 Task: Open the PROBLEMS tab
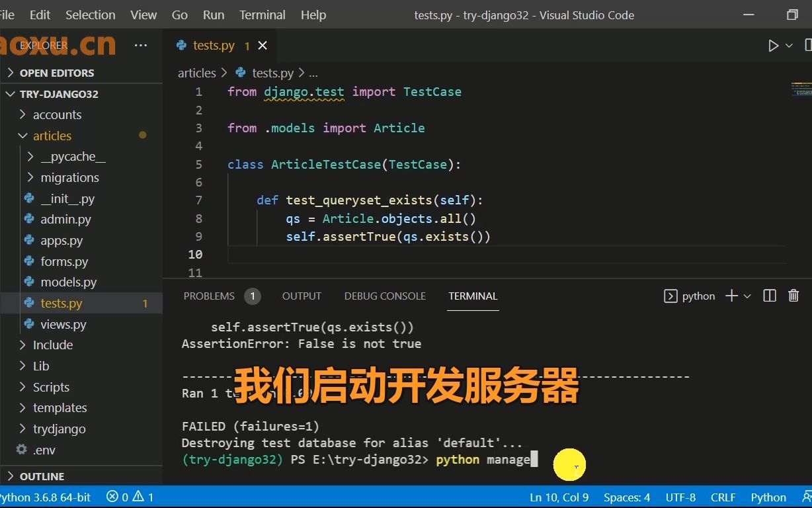coord(209,296)
